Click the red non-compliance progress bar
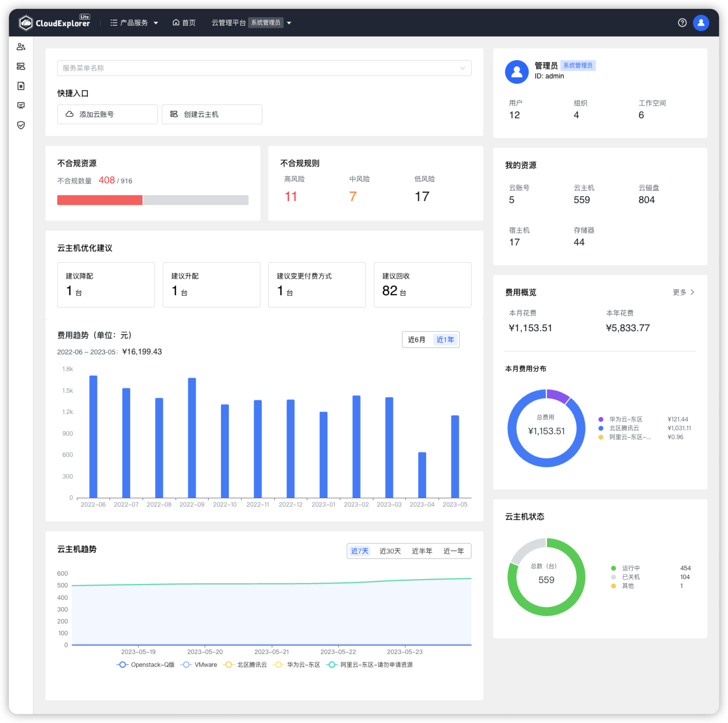Viewport: 728px width, 723px height. (x=99, y=200)
